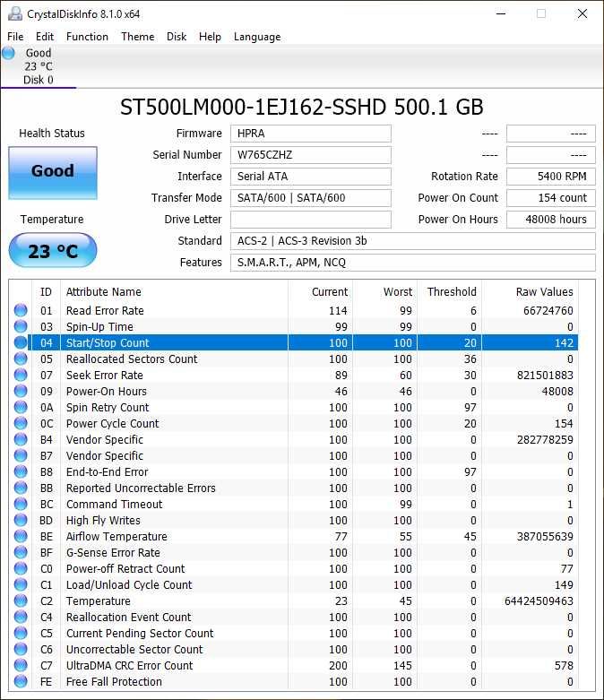Image resolution: width=604 pixels, height=700 pixels.
Task: Open the Edit menu
Action: tap(45, 37)
